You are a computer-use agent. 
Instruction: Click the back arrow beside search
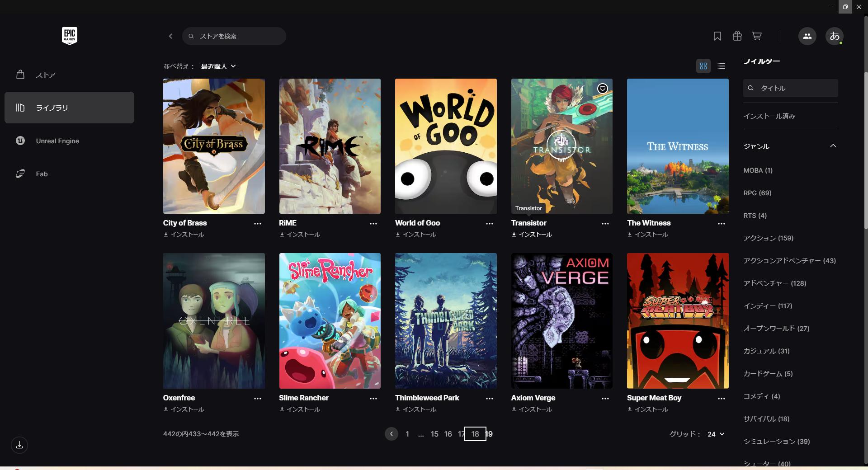click(170, 36)
